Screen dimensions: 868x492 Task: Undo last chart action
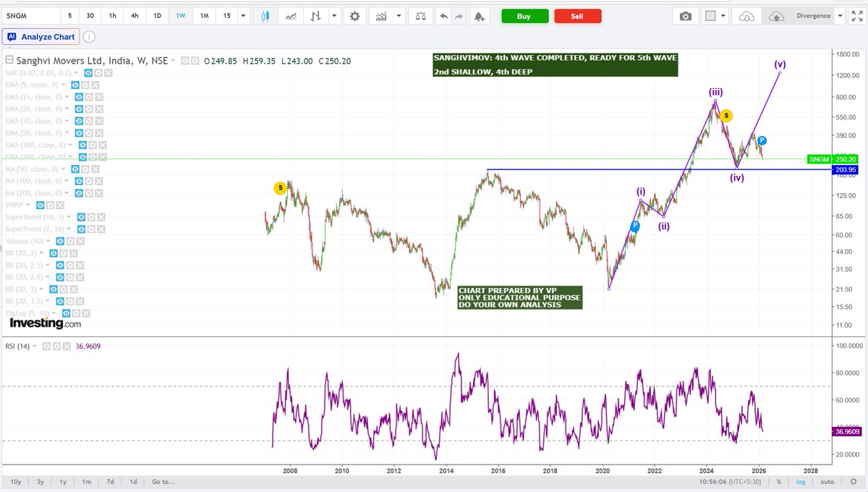[x=443, y=16]
